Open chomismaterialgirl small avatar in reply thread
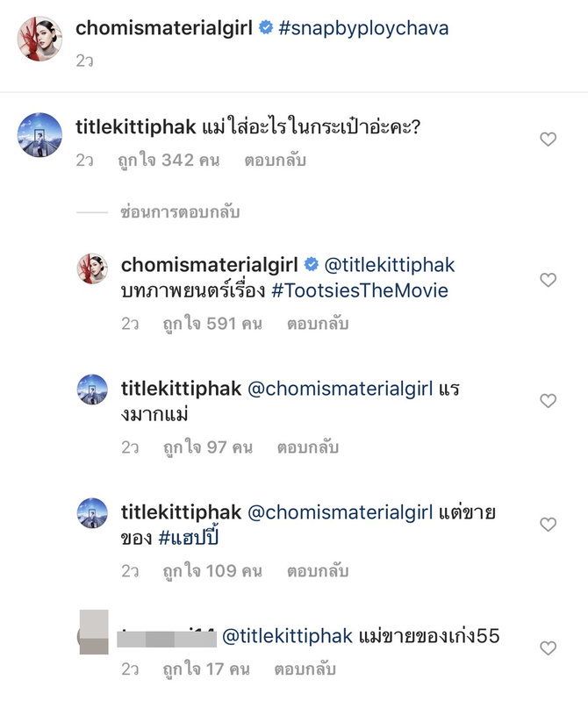This screenshot has height=708, width=588. click(92, 268)
